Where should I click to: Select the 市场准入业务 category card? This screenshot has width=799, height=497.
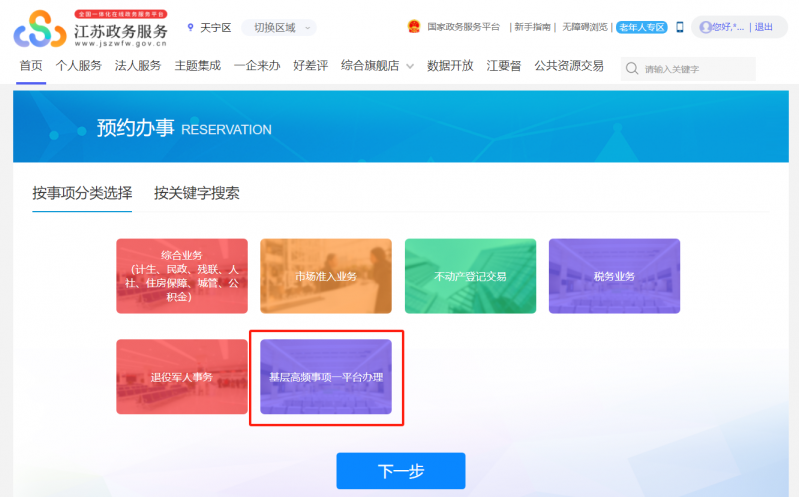pos(326,276)
